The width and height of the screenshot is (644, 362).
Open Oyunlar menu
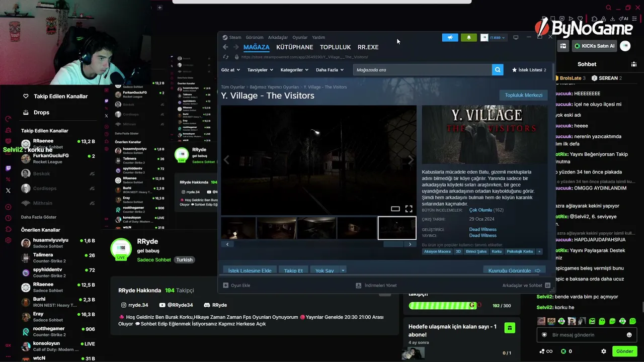[300, 37]
